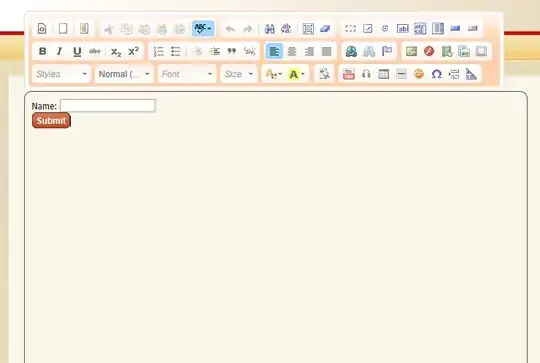The image size is (540, 363).
Task: Insert a Form with dashed rectangle icon
Action: click(350, 29)
